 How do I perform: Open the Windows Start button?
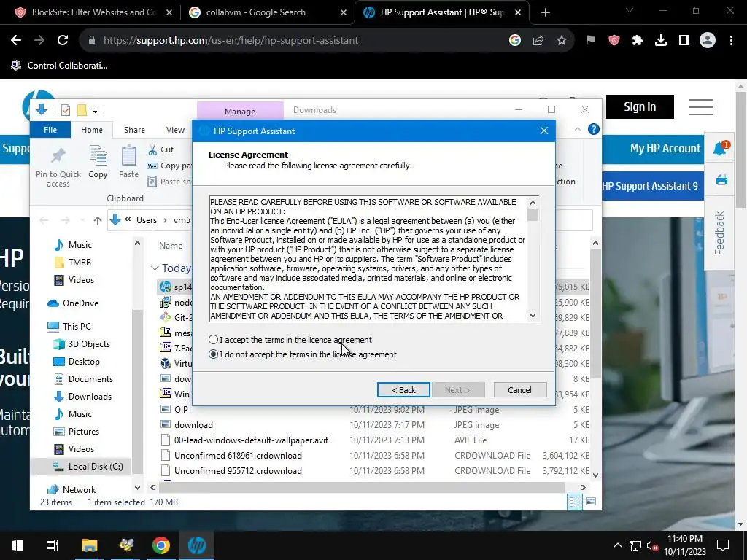tap(18, 545)
